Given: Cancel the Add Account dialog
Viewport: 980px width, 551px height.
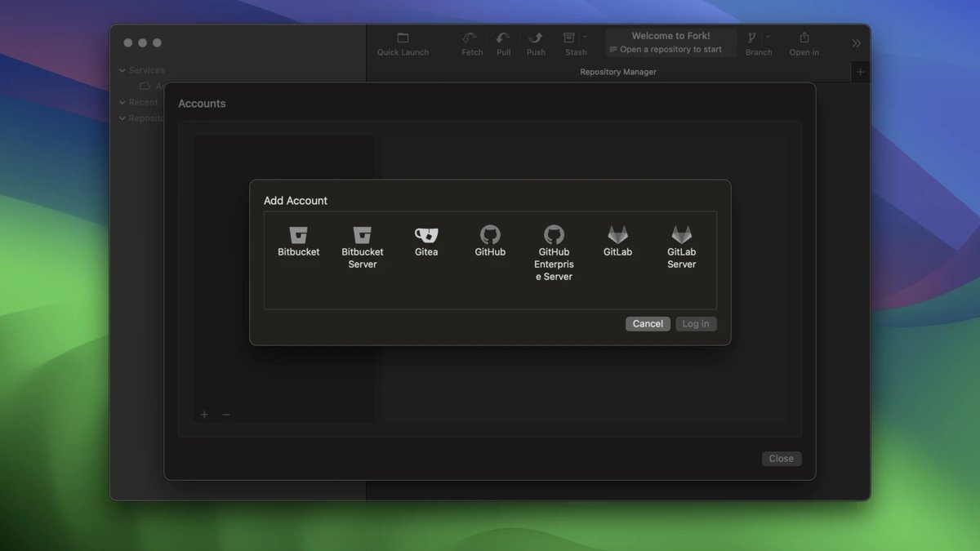Looking at the screenshot, I should (648, 323).
